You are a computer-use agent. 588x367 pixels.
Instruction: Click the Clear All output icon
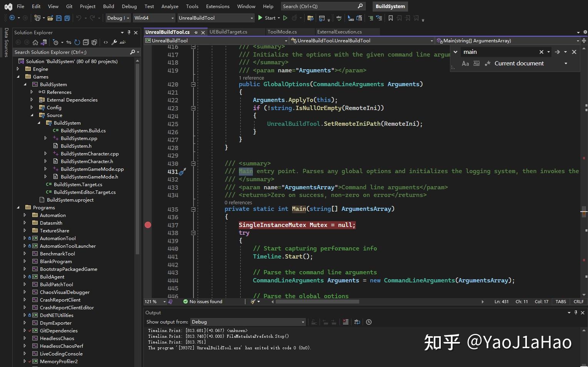(x=346, y=322)
